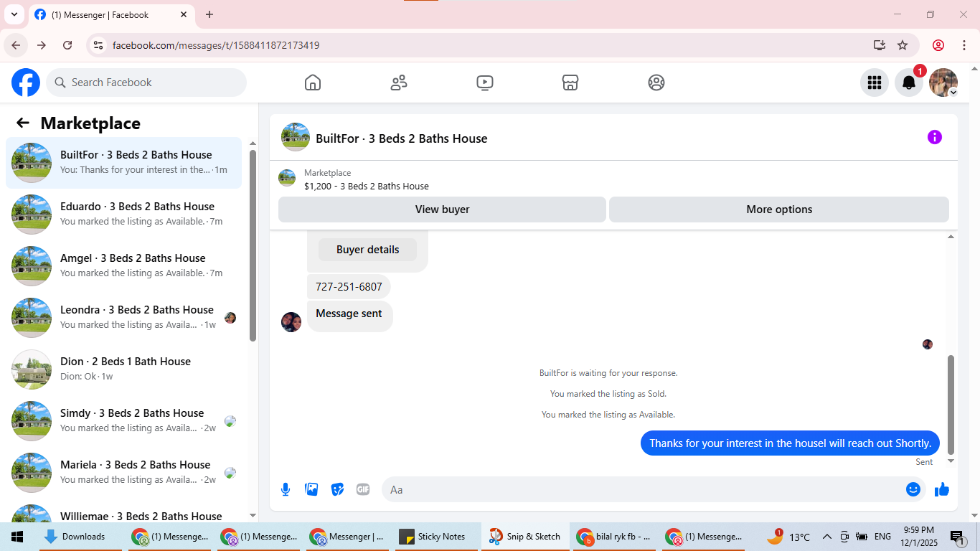The height and width of the screenshot is (551, 980).
Task: Open the browser tab search dropdown
Action: [x=14, y=14]
